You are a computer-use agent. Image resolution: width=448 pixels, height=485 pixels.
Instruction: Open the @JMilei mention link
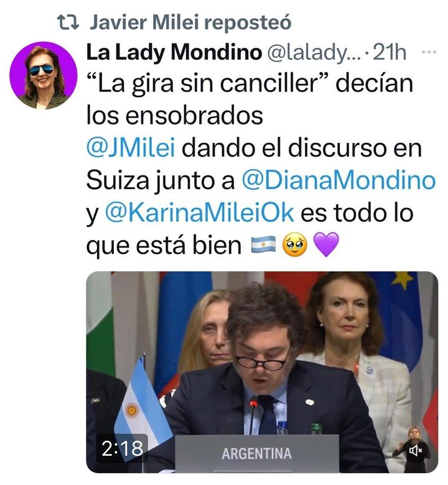(131, 148)
